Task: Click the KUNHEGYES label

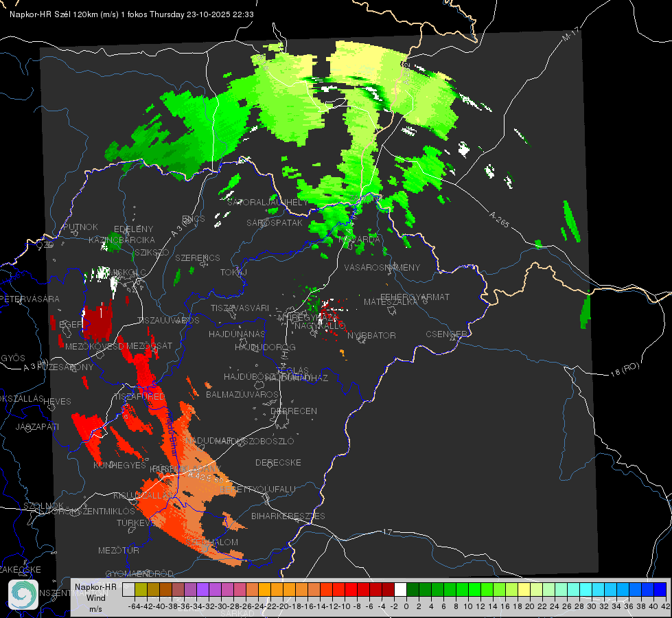Action: click(119, 466)
